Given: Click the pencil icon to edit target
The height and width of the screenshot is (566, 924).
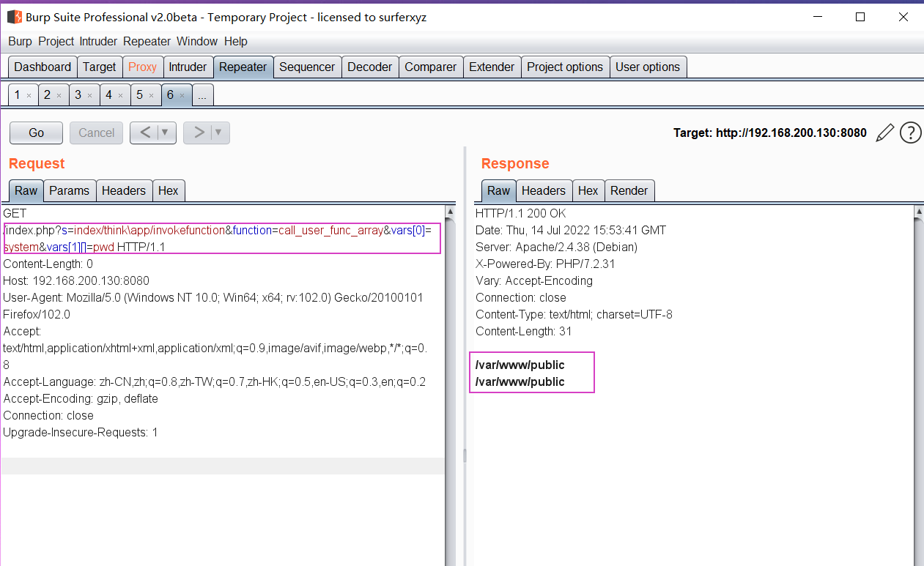Looking at the screenshot, I should (x=885, y=133).
